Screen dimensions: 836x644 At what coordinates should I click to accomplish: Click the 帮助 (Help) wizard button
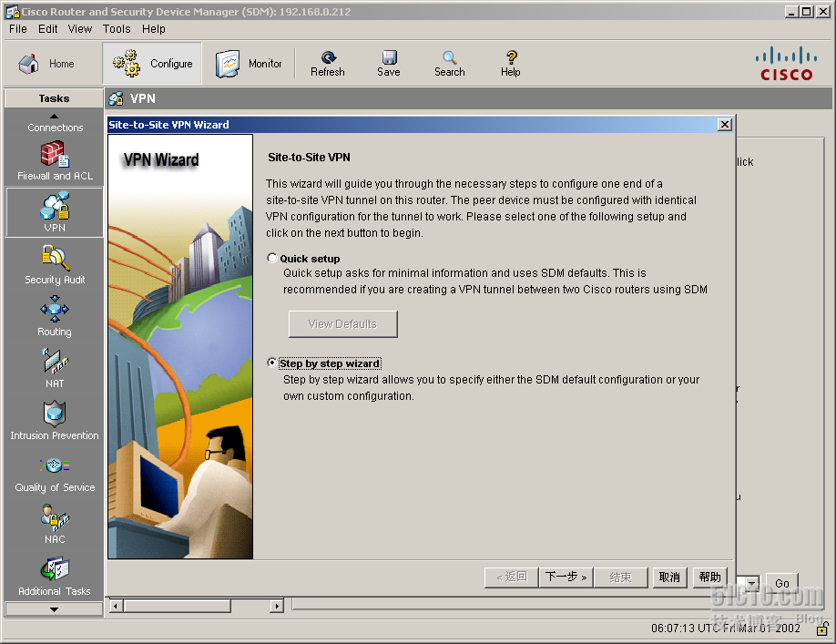(x=709, y=578)
